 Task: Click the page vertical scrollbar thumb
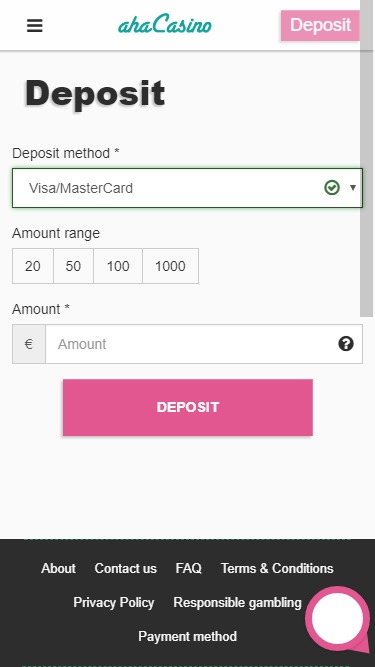366,158
